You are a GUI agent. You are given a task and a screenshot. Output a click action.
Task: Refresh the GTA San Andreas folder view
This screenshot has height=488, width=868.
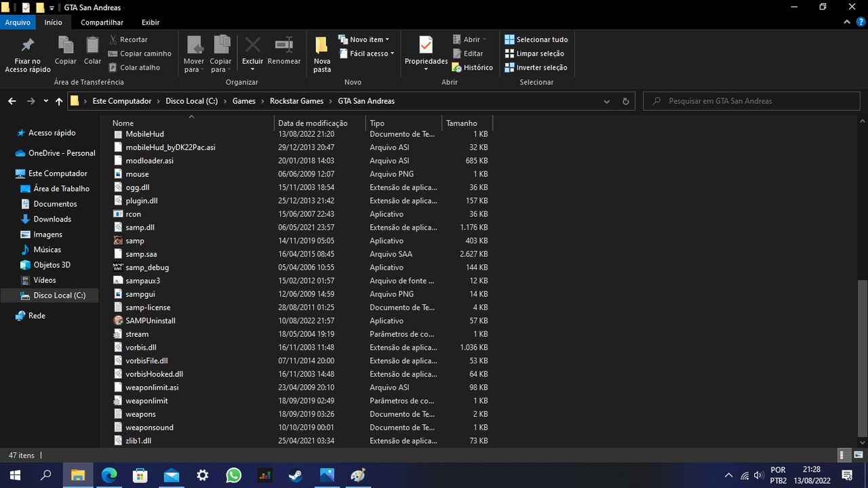625,101
